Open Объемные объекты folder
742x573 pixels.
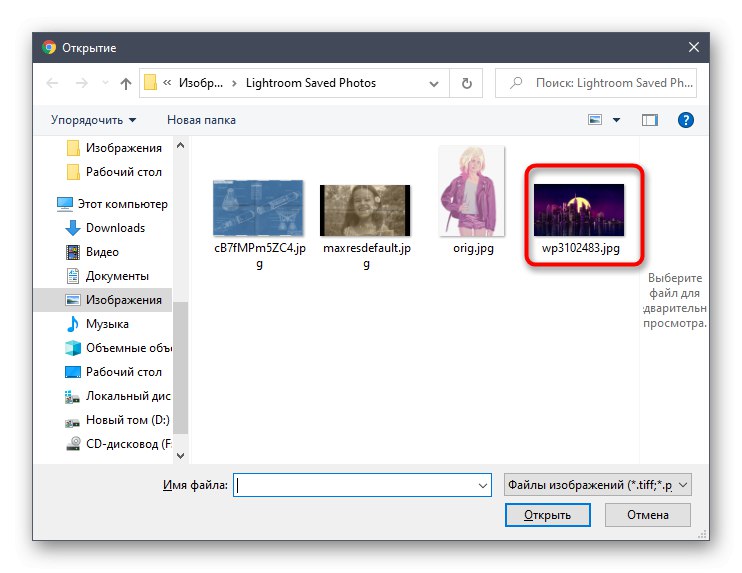pos(118,348)
